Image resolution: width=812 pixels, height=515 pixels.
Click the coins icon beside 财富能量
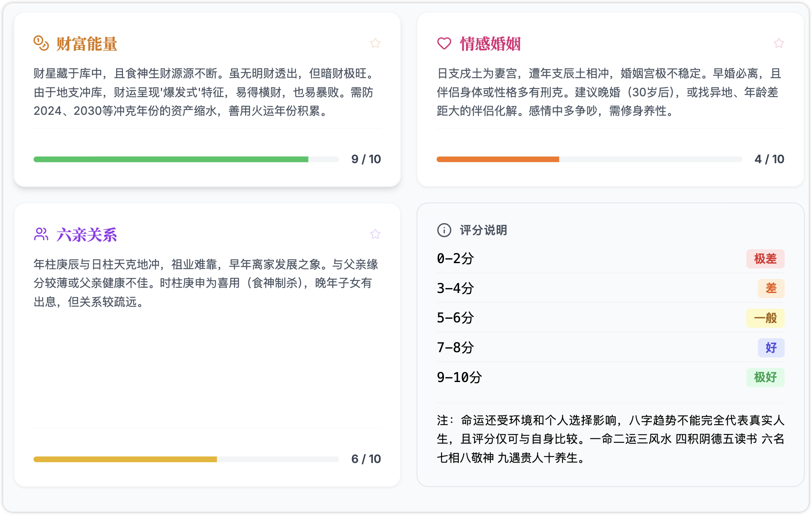tap(41, 43)
